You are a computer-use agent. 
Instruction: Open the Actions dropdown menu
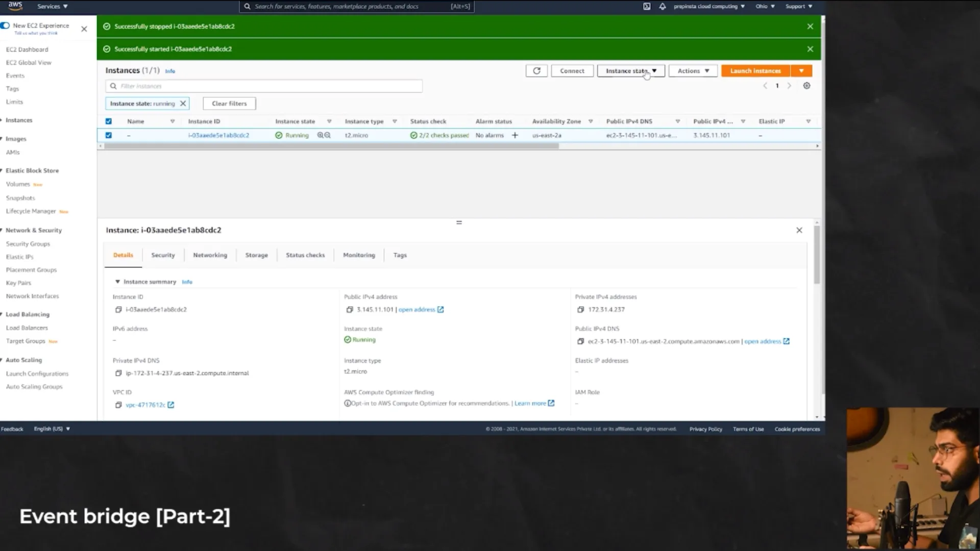point(693,71)
